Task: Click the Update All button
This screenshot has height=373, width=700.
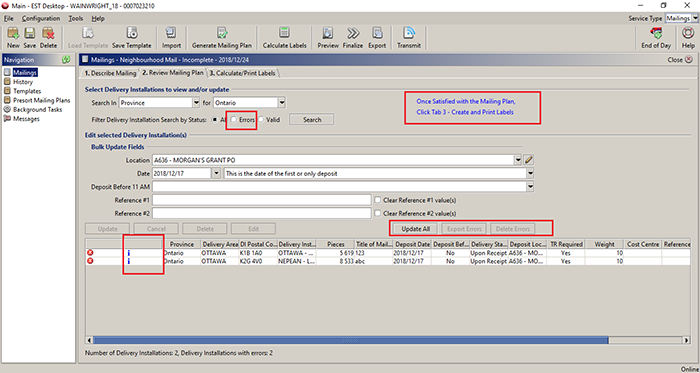Action: (416, 229)
